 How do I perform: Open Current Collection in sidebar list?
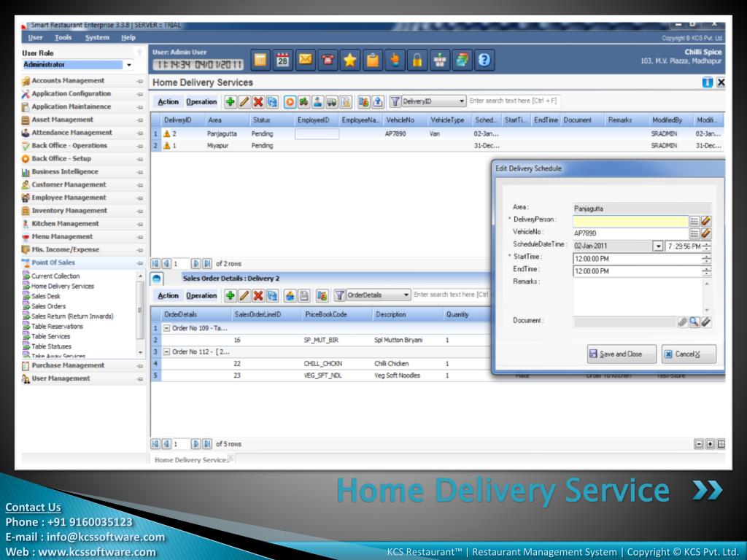55,276
